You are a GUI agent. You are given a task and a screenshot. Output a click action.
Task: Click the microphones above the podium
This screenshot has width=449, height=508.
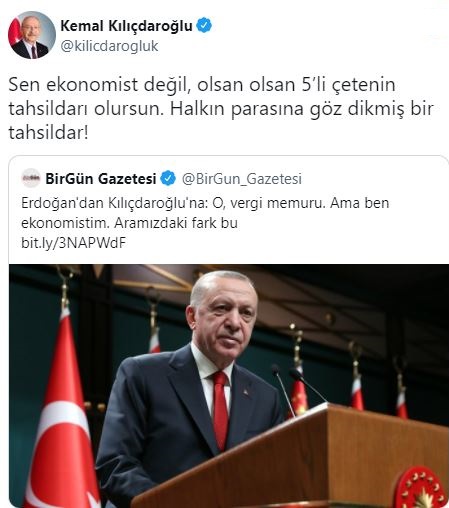(x=295, y=388)
